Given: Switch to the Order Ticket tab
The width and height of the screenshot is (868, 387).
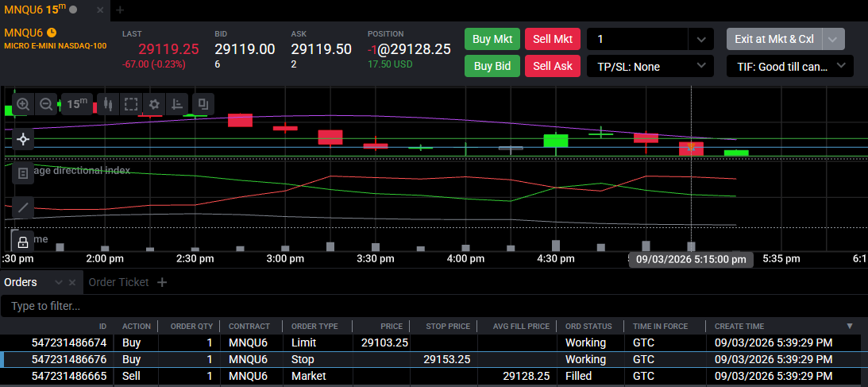Looking at the screenshot, I should tap(118, 282).
